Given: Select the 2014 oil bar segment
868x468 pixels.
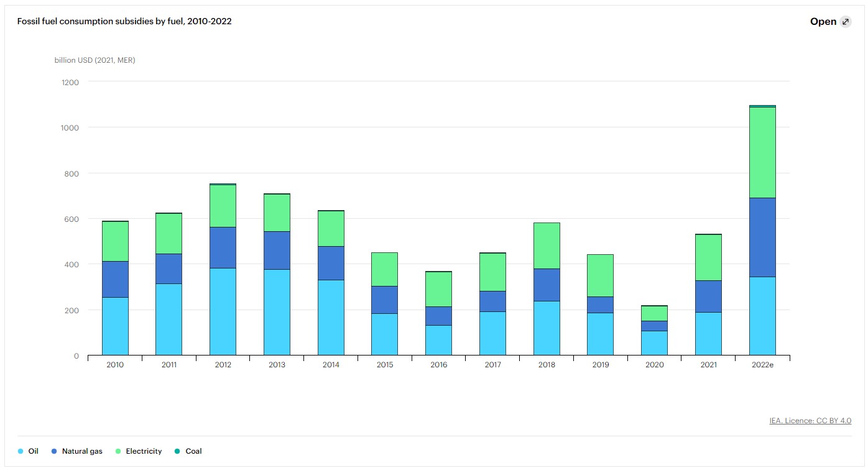Looking at the screenshot, I should coord(331,318).
